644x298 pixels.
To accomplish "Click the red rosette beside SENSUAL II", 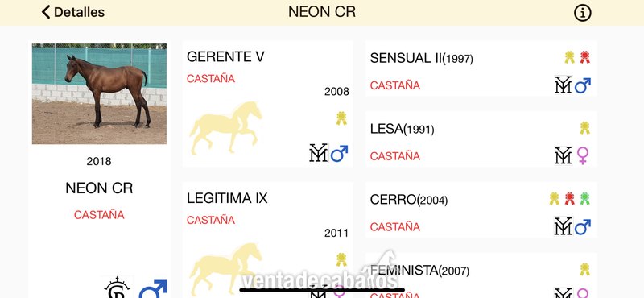I will point(585,57).
